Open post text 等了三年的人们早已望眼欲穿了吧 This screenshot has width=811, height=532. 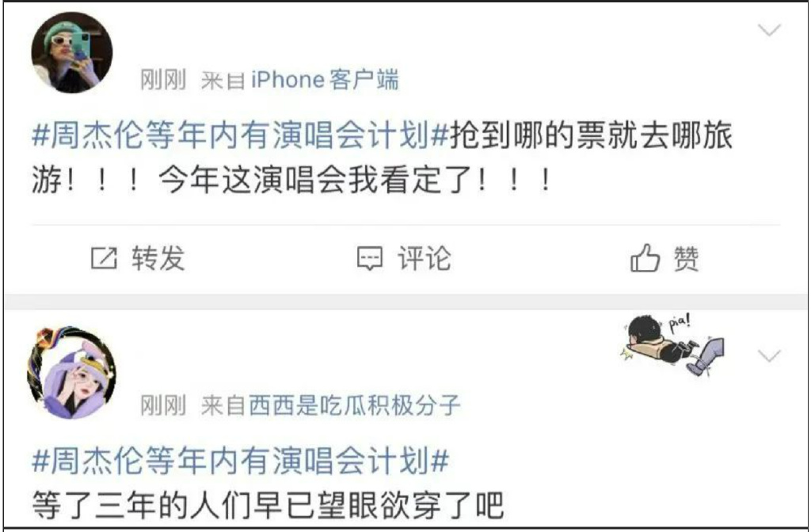268,505
